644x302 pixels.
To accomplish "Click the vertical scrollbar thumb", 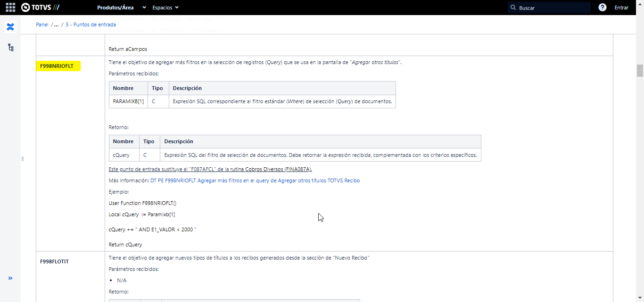I will pyautogui.click(x=640, y=71).
